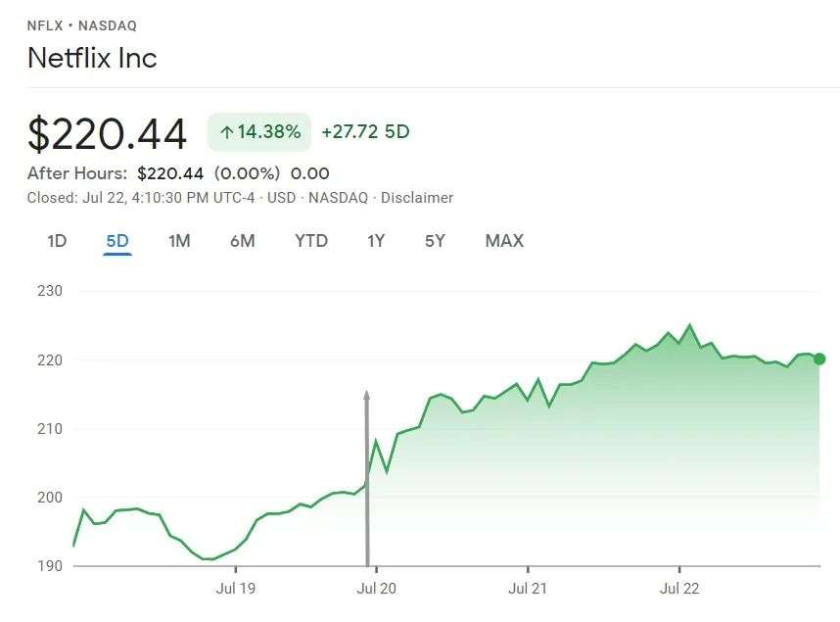Click the Jul 22 date axis label
Image resolution: width=840 pixels, height=622 pixels.
[679, 589]
